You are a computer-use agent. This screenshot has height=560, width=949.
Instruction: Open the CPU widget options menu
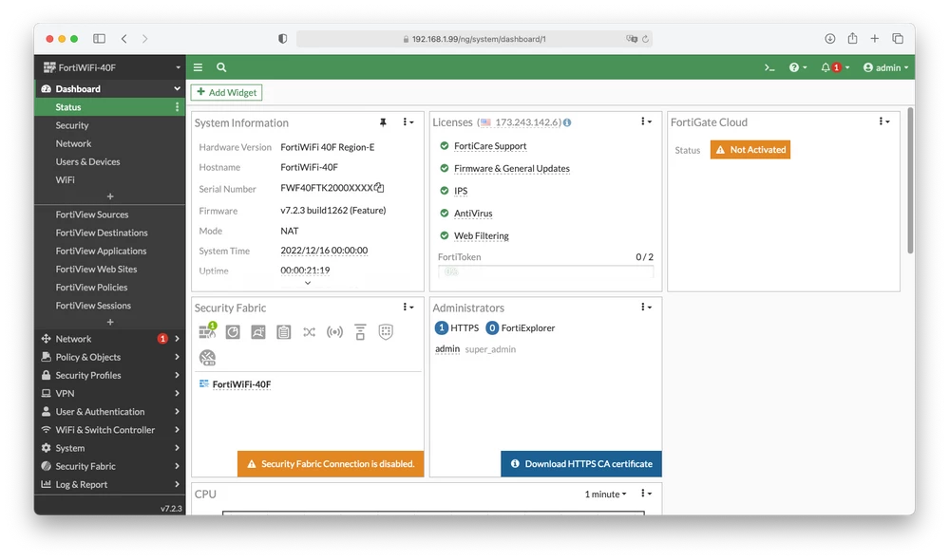click(x=646, y=494)
